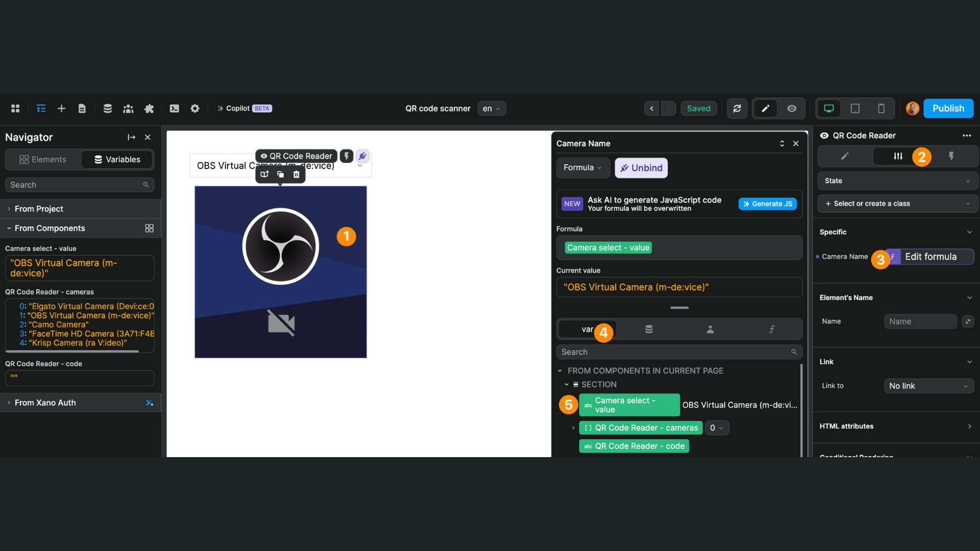Open the users/collaboration icon in the toolbar
The image size is (980, 551).
(x=128, y=108)
